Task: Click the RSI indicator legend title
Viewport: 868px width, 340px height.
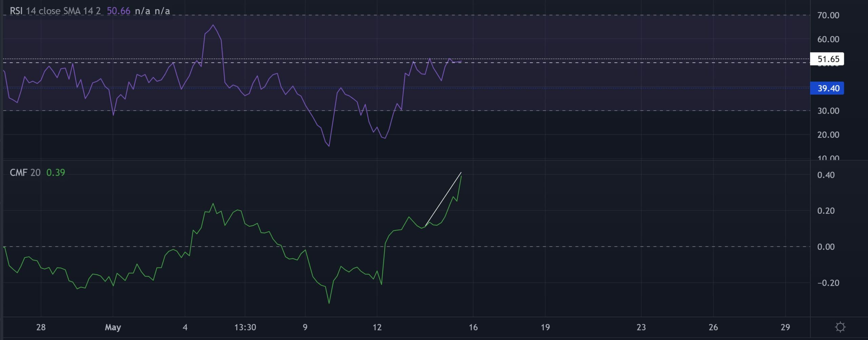Action: point(16,11)
